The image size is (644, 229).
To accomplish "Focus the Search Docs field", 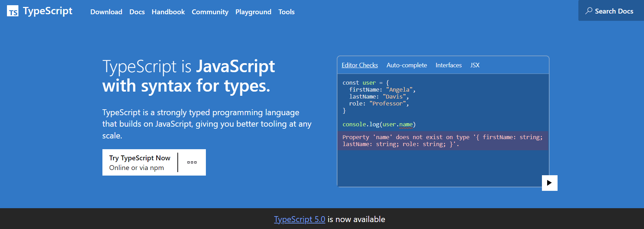I will 614,11.
